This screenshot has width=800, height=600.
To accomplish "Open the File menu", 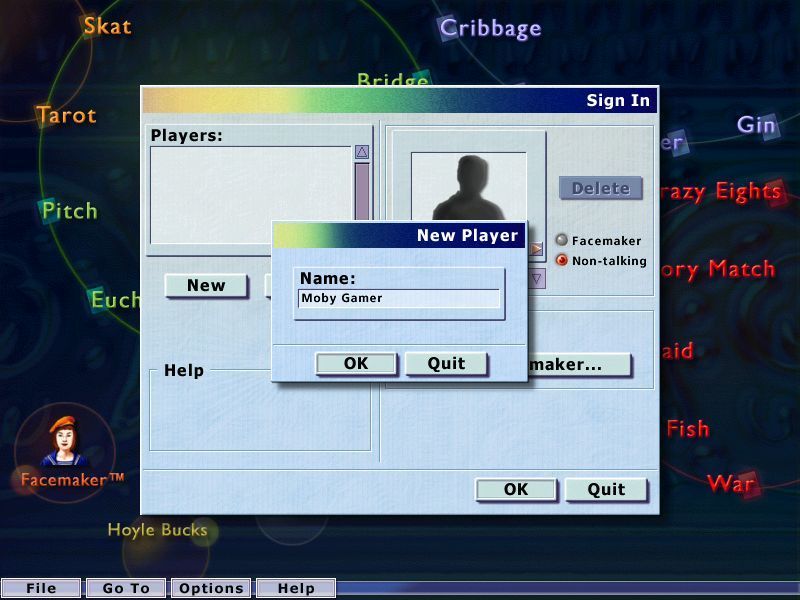I will (42, 588).
